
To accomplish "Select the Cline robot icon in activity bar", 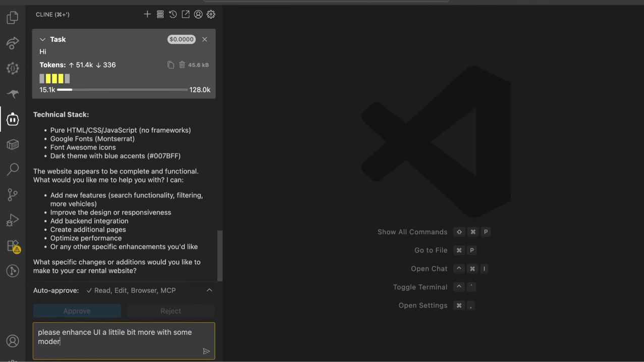I will (x=13, y=119).
